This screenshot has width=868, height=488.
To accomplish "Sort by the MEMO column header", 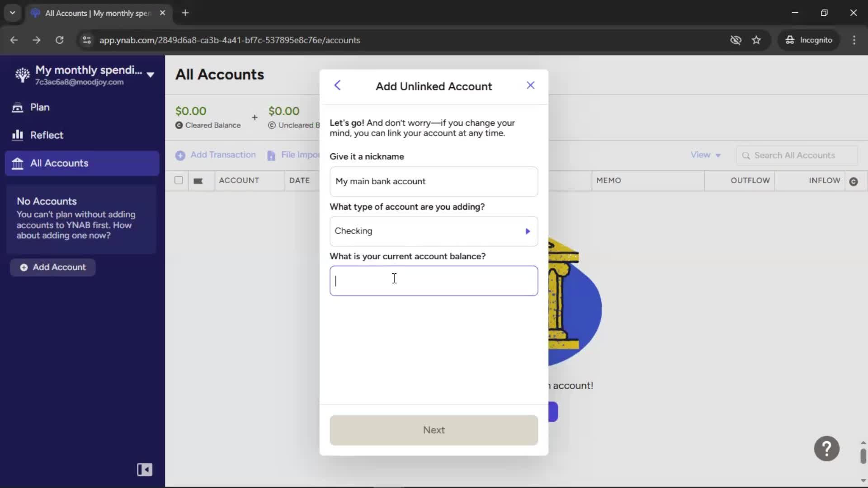I will click(x=609, y=180).
